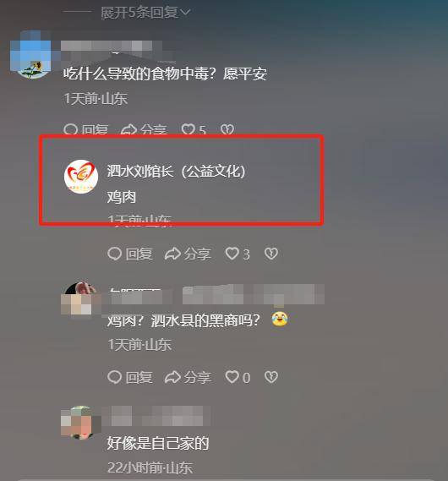The height and width of the screenshot is (481, 448).
Task: Tap broken heart under 黑商 comment
Action: (271, 377)
